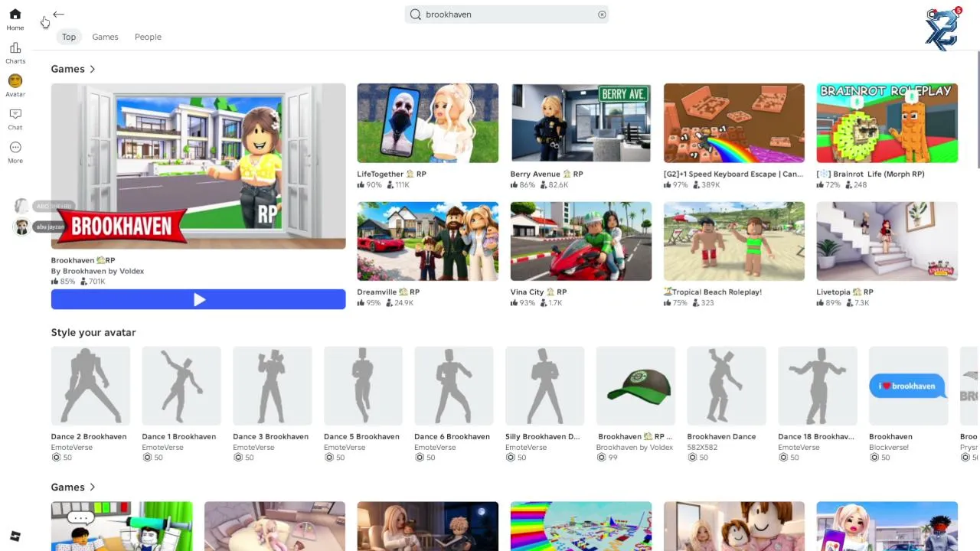Expand the first Games section chevron
The width and height of the screenshot is (980, 551).
coord(93,69)
